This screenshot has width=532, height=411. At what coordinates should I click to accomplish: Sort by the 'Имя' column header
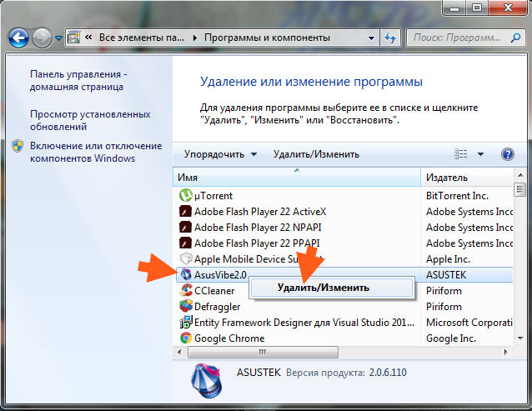click(x=297, y=177)
